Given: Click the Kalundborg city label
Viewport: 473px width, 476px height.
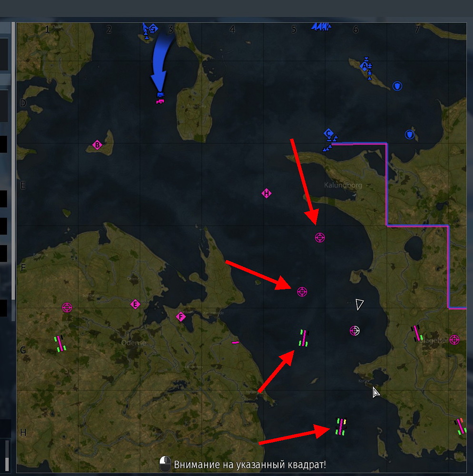Looking at the screenshot, I should [343, 185].
